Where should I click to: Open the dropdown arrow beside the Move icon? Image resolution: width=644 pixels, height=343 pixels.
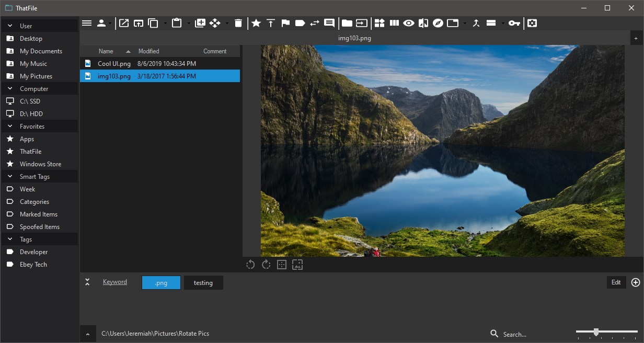(x=227, y=23)
